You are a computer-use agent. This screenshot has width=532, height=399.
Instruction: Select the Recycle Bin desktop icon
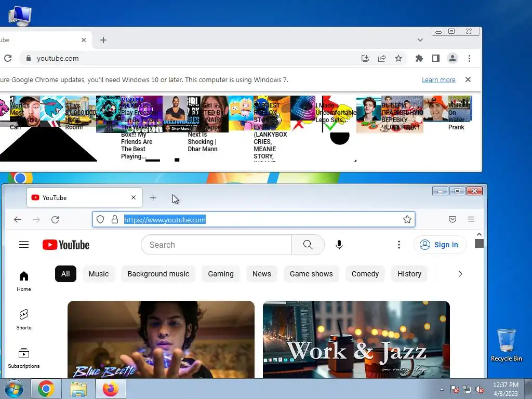pos(506,345)
